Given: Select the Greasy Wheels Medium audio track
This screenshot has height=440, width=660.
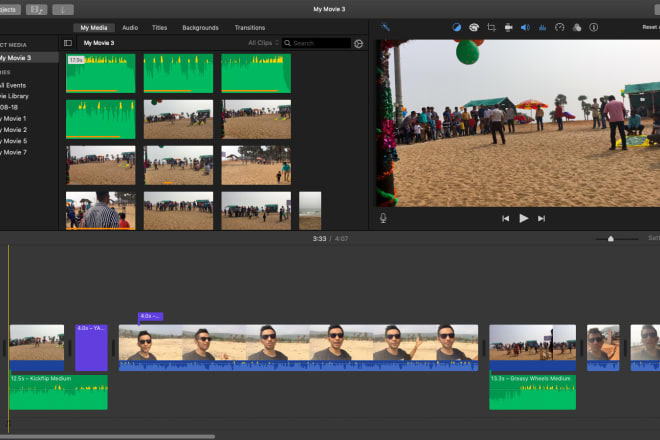Looking at the screenshot, I should coord(532,392).
